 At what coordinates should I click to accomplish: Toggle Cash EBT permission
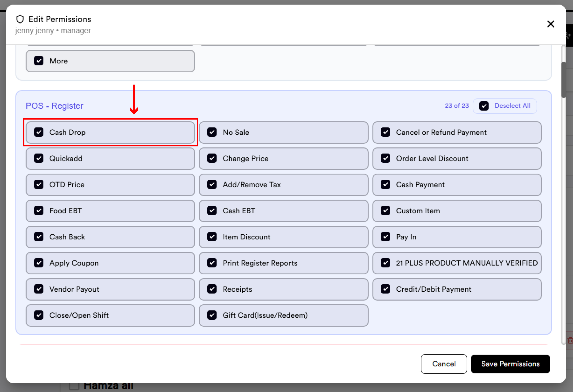point(212,211)
